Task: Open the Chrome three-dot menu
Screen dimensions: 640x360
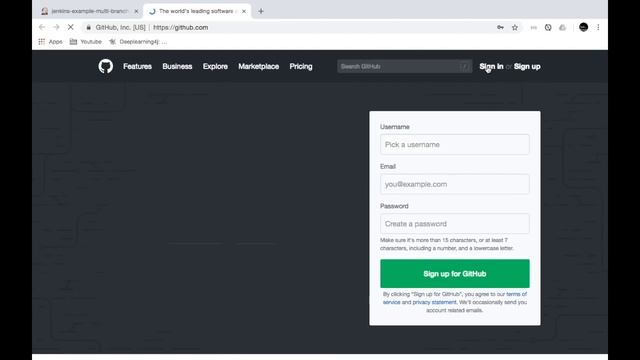Action: pyautogui.click(x=598, y=27)
